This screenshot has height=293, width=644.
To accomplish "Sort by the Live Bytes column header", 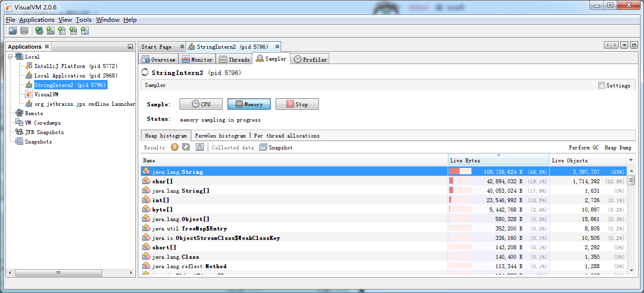I will click(499, 160).
